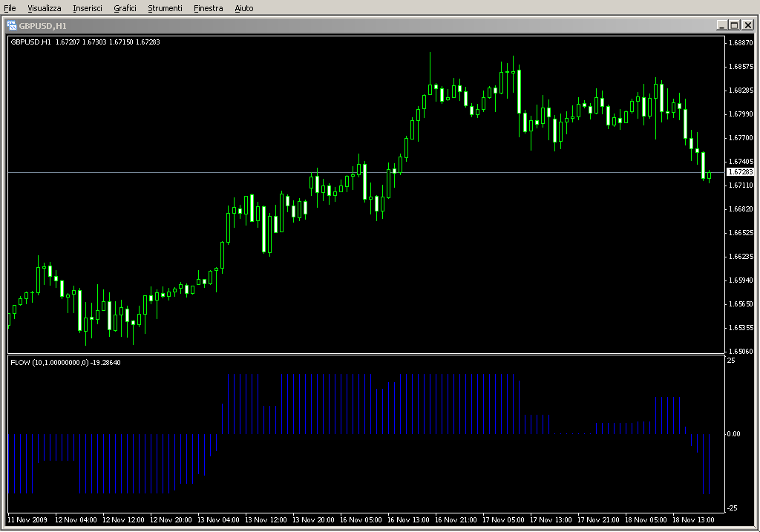Click the GBPUSD,H1 OHLC text in chart

point(85,42)
